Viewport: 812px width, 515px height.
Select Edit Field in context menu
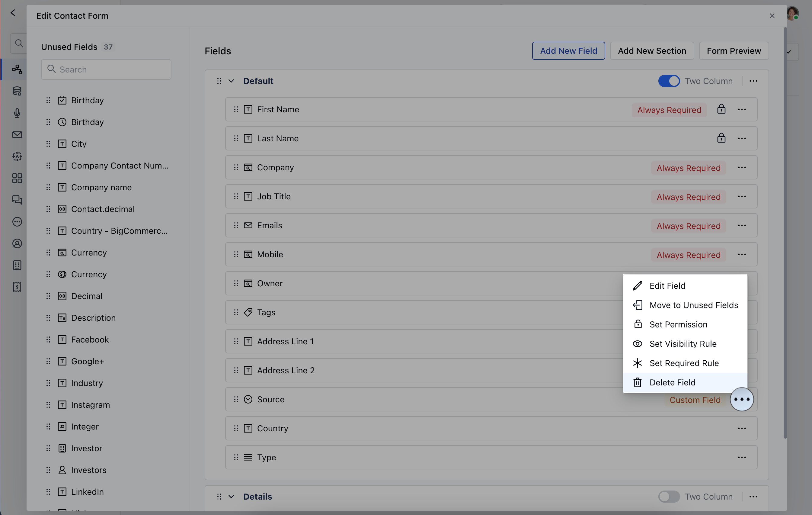click(x=685, y=286)
